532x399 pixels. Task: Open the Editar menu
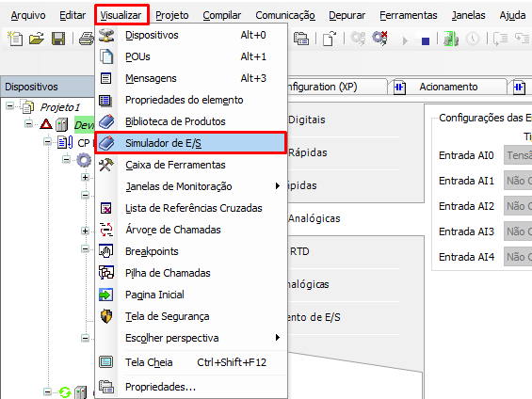pyautogui.click(x=73, y=15)
